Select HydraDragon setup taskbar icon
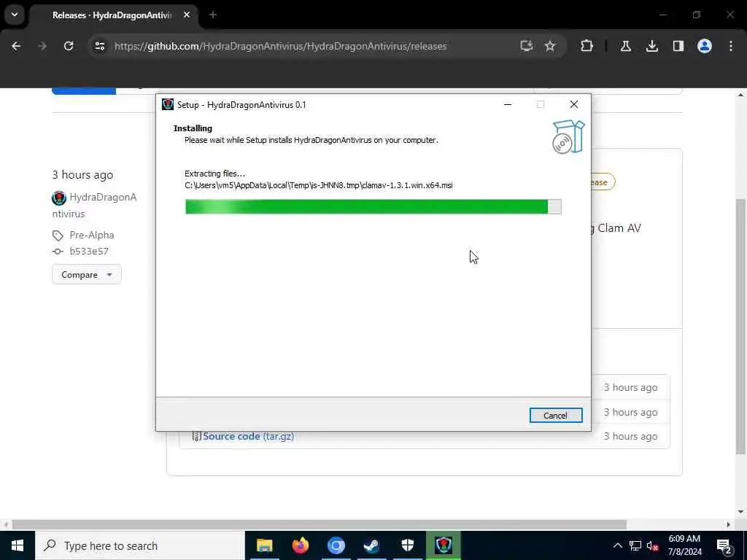 [x=444, y=545]
